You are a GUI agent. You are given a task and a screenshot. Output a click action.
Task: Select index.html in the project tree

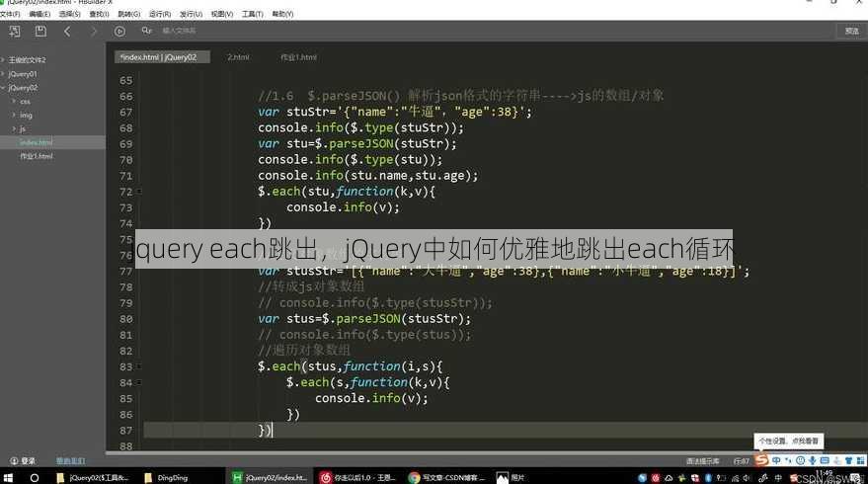pos(37,142)
